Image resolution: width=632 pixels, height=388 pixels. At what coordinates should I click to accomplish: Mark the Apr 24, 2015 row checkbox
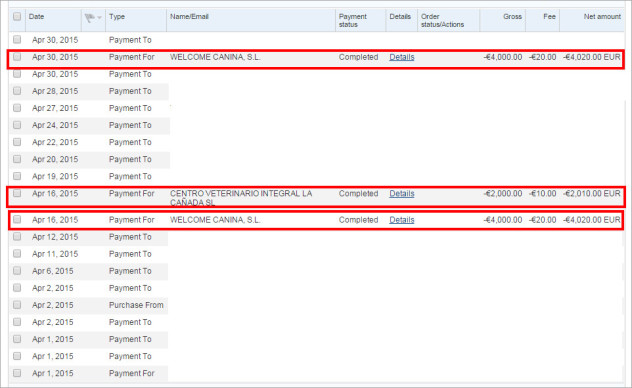pyautogui.click(x=17, y=125)
